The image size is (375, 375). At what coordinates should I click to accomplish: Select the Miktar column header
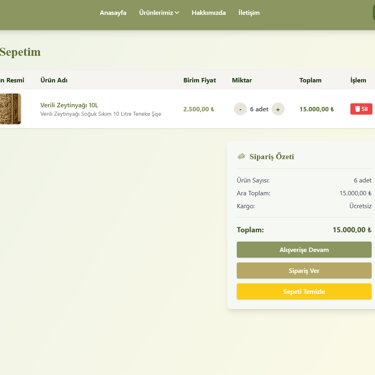pyautogui.click(x=242, y=80)
